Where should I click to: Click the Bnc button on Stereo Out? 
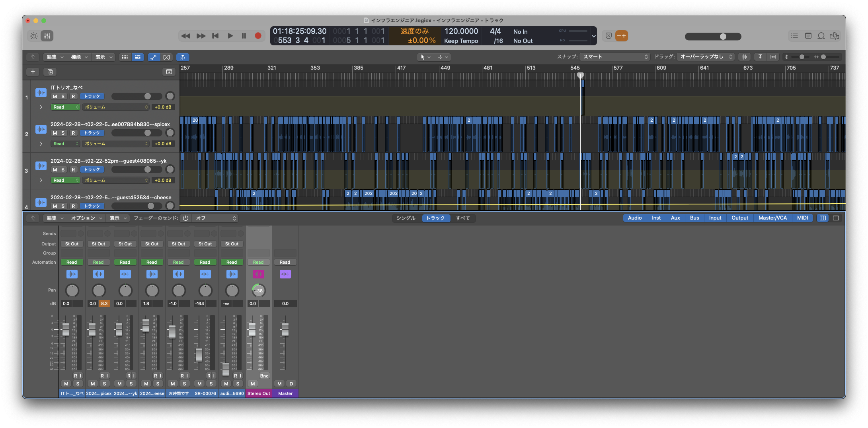pos(264,376)
